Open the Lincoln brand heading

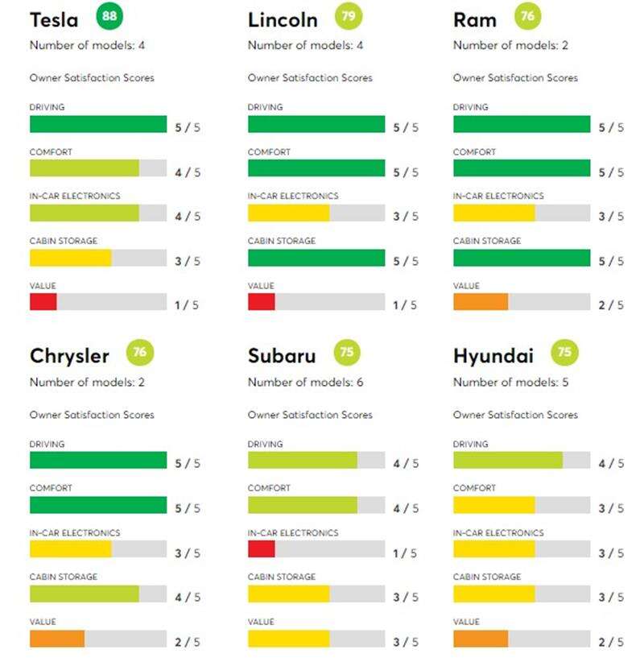[x=283, y=20]
